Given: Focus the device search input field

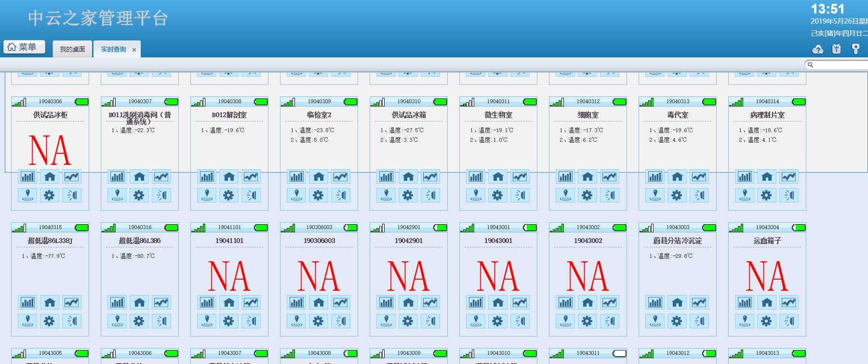Looking at the screenshot, I should point(839,65).
